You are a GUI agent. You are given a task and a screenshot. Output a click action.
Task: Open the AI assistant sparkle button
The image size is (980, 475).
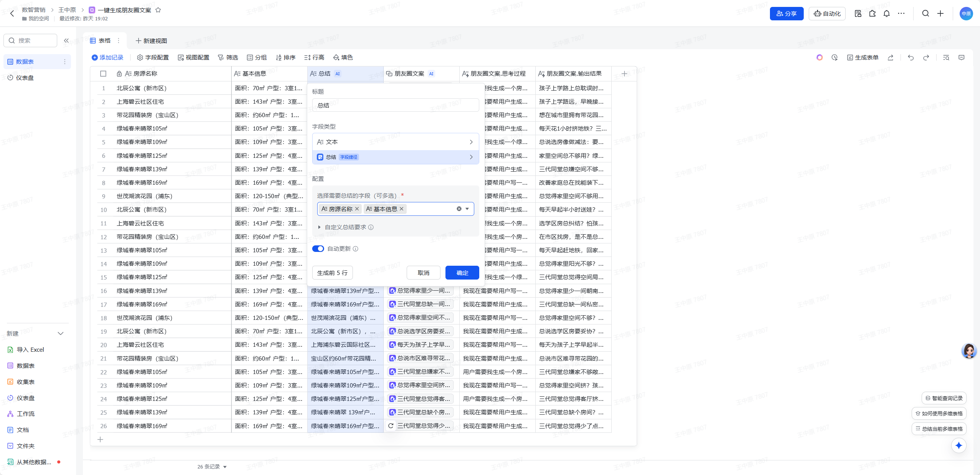tap(958, 445)
